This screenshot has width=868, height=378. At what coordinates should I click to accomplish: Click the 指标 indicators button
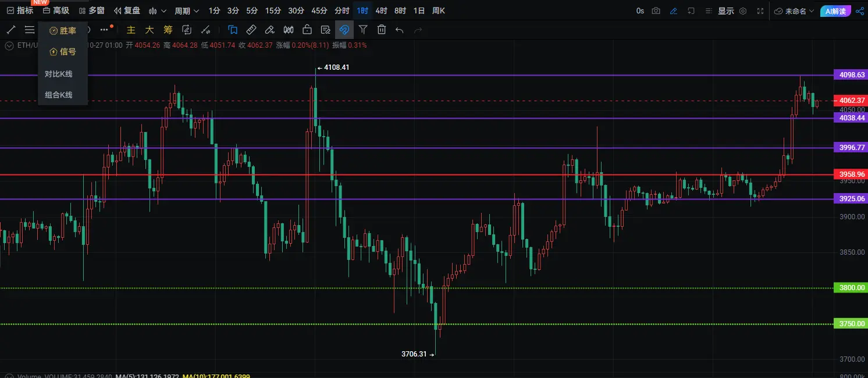tap(20, 10)
